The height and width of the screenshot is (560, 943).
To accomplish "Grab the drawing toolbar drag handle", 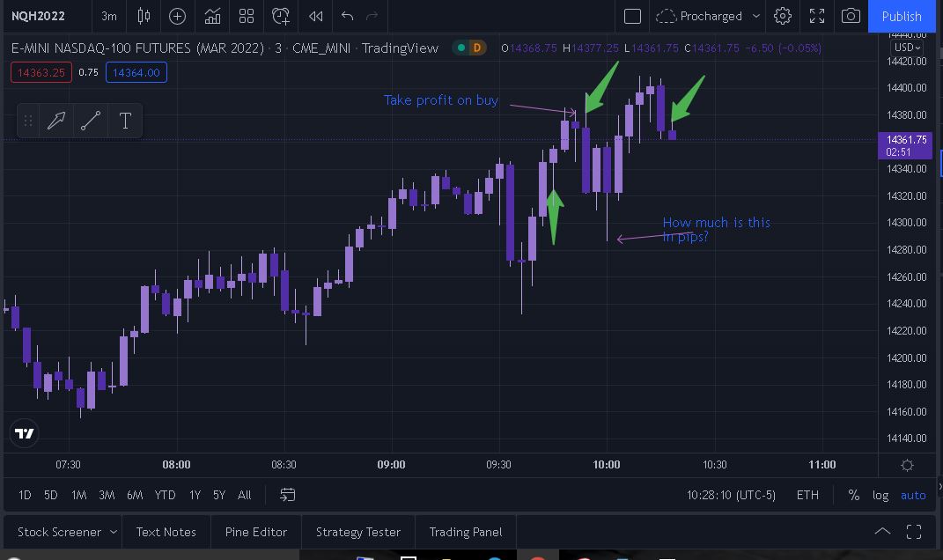I will (x=27, y=121).
